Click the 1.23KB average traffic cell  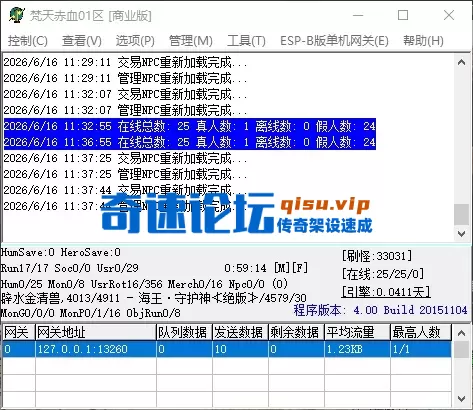pos(357,349)
